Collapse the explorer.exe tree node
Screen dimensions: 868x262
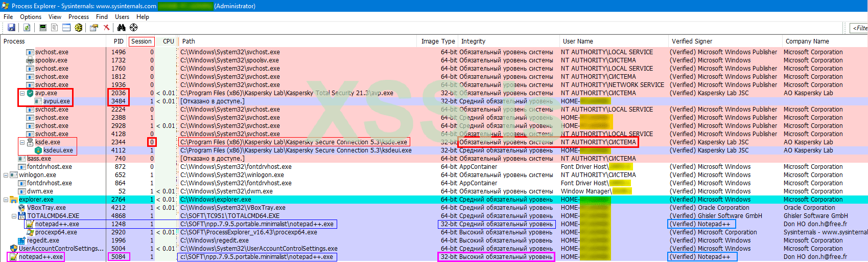click(x=6, y=200)
